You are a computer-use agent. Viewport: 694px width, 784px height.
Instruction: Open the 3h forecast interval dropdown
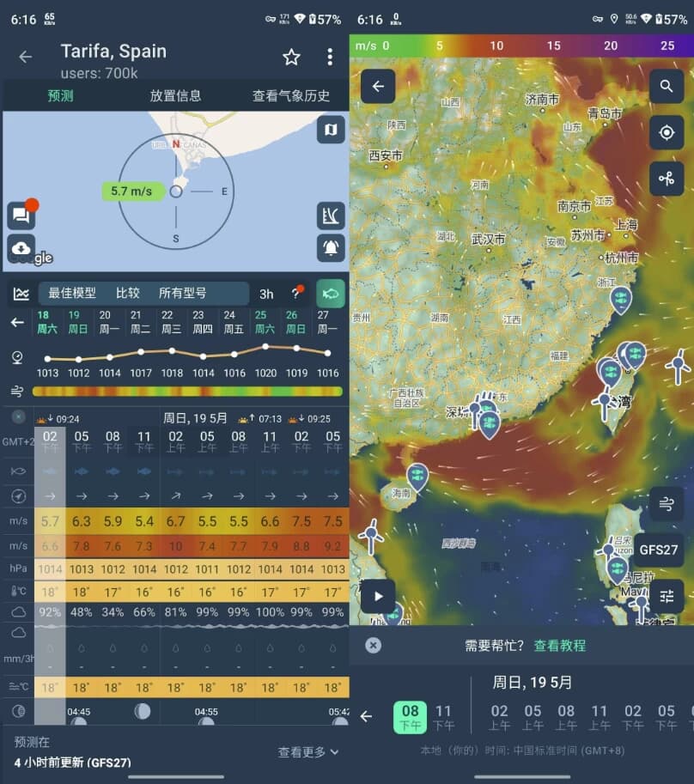click(265, 293)
